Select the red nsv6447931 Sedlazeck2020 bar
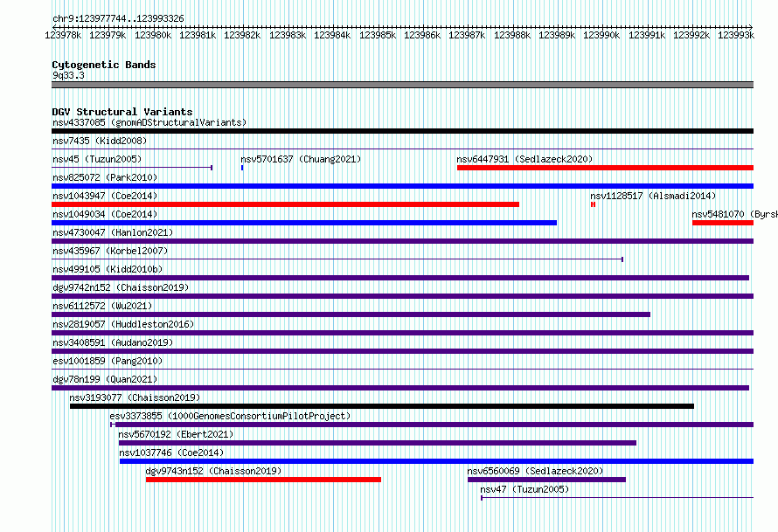Screen dimensions: 778x532 coord(605,168)
